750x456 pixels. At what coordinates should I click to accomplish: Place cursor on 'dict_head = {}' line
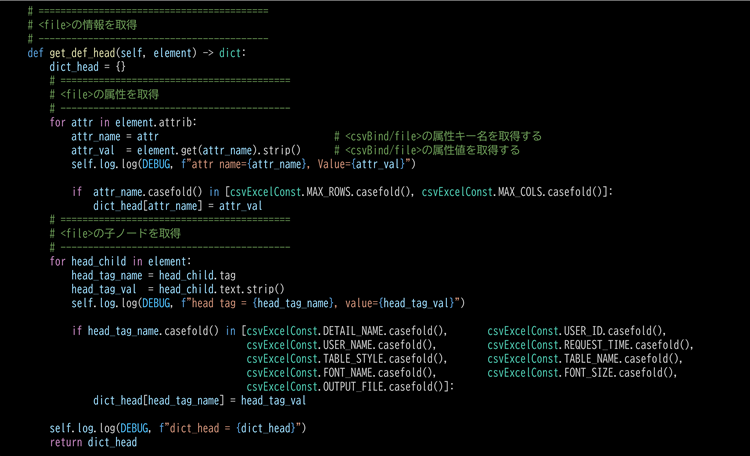coord(87,66)
